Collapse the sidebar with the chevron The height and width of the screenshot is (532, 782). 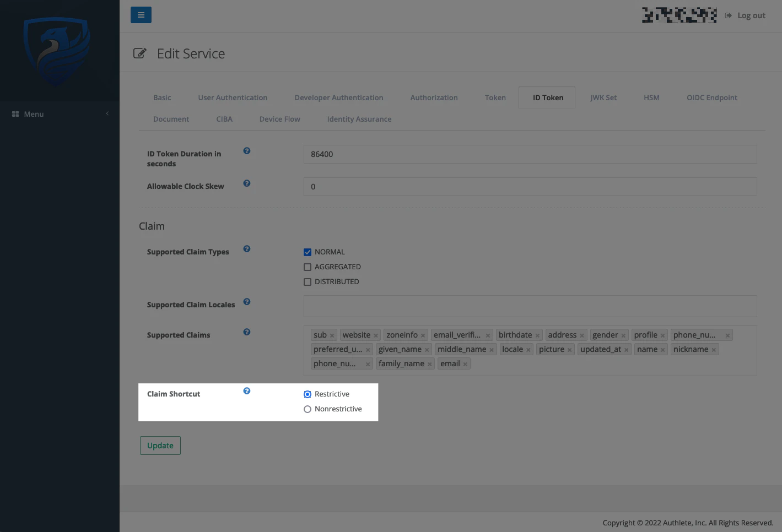tap(107, 114)
